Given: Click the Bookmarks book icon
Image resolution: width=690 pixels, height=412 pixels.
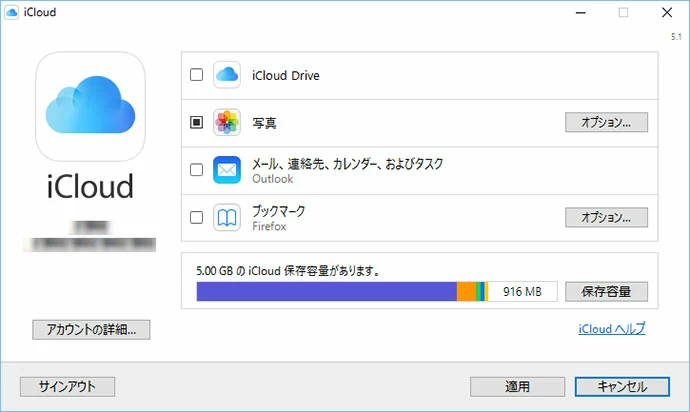Looking at the screenshot, I should tap(228, 217).
